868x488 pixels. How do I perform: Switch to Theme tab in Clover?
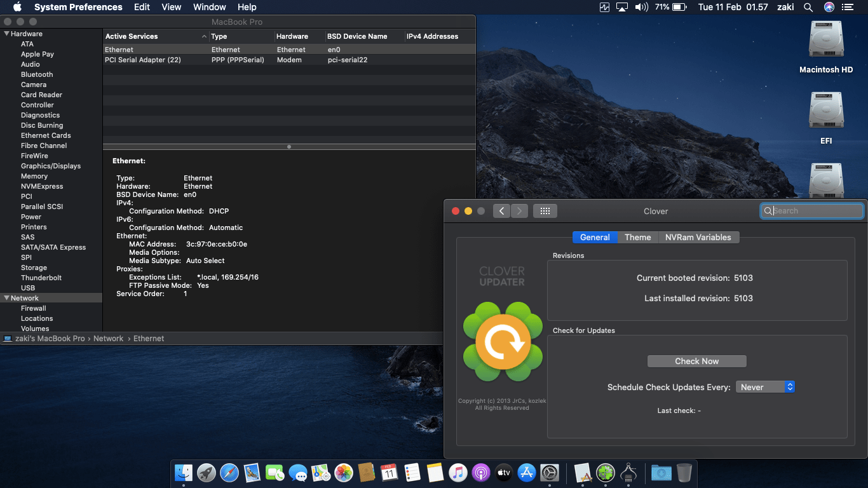coord(637,237)
